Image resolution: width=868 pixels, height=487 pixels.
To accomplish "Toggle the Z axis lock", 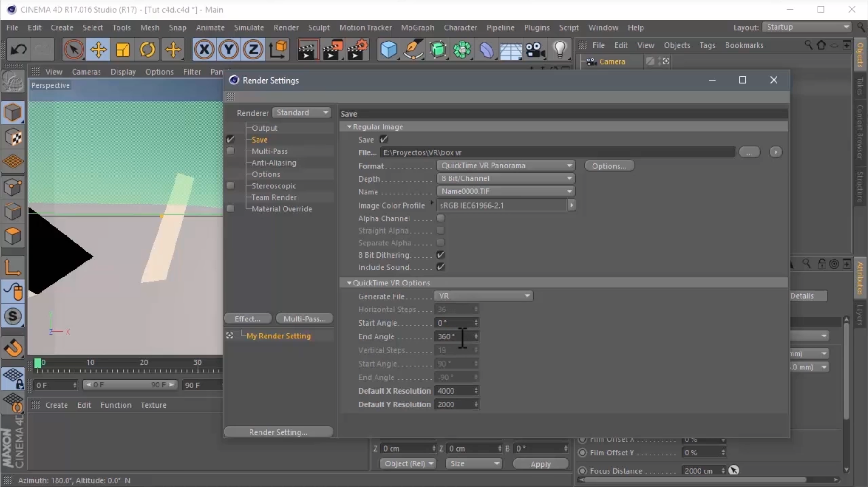I will coord(253,50).
